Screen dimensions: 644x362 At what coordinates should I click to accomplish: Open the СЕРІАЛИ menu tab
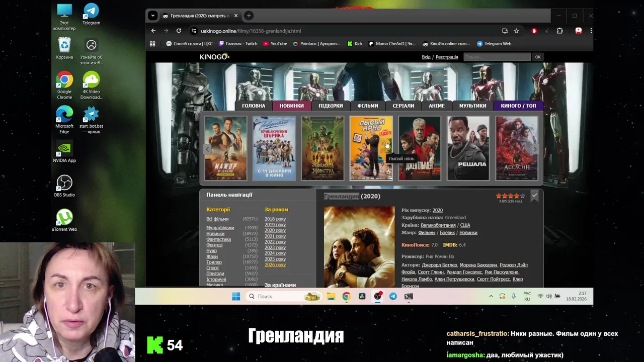point(404,106)
